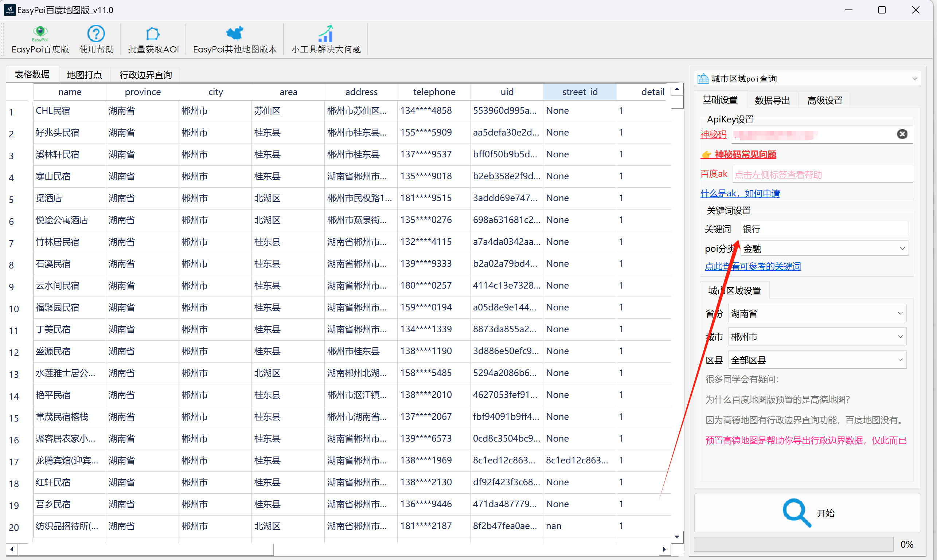
Task: Launch the 批量获取AOI tool
Action: coord(153,40)
